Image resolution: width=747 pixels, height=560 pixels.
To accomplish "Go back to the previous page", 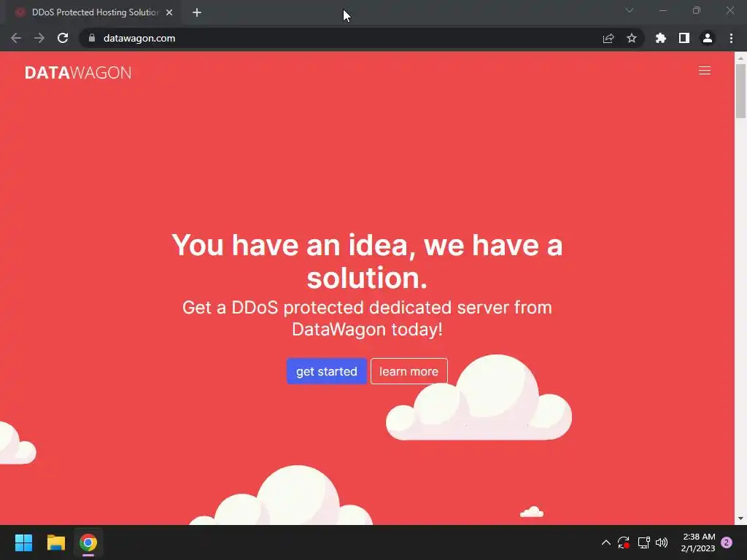I will click(x=16, y=38).
